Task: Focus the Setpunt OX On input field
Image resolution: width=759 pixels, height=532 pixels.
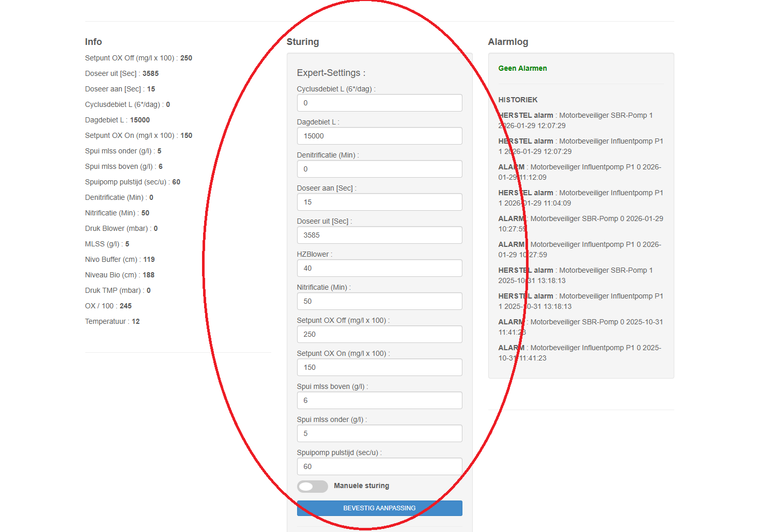Action: (x=379, y=367)
